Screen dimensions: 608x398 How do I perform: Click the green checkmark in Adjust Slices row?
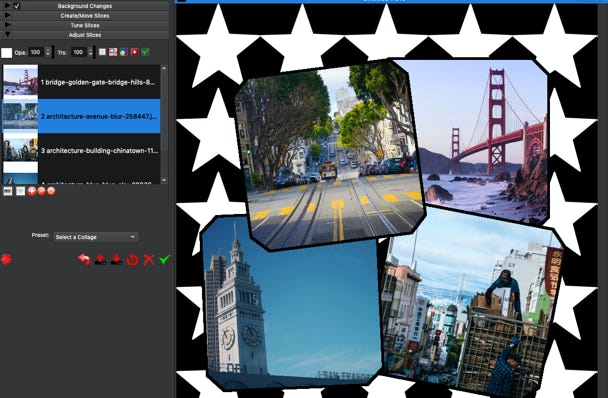tap(145, 52)
